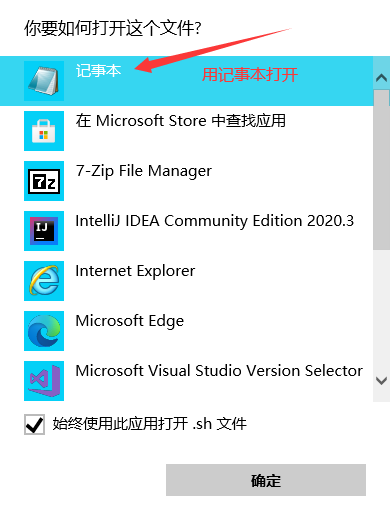Choose 7-Zip File Manager text entry
The height and width of the screenshot is (520, 390).
tap(143, 171)
